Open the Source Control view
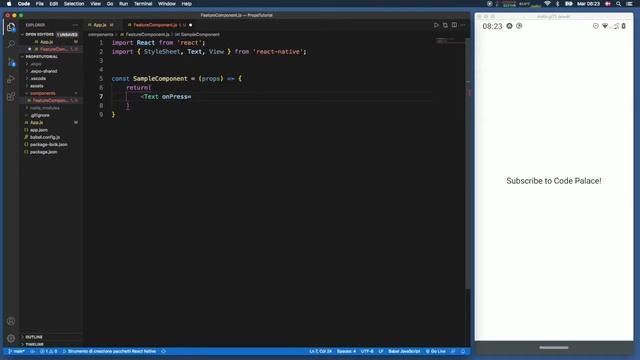Image resolution: width=640 pixels, height=360 pixels. pyautogui.click(x=11, y=62)
